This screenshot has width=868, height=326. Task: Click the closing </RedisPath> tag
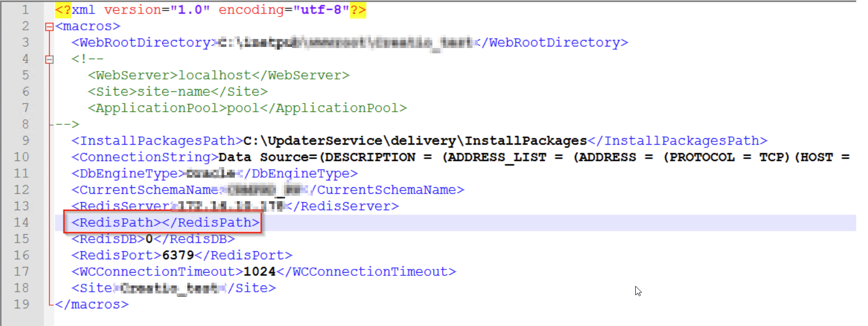click(x=211, y=222)
